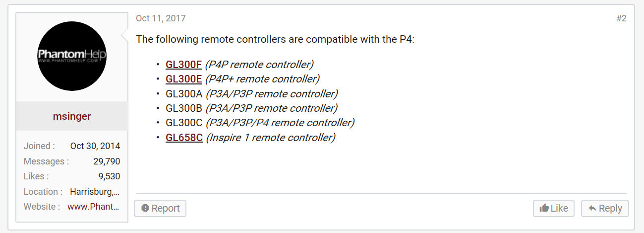View msinger's 9,530 likes count

(x=109, y=176)
